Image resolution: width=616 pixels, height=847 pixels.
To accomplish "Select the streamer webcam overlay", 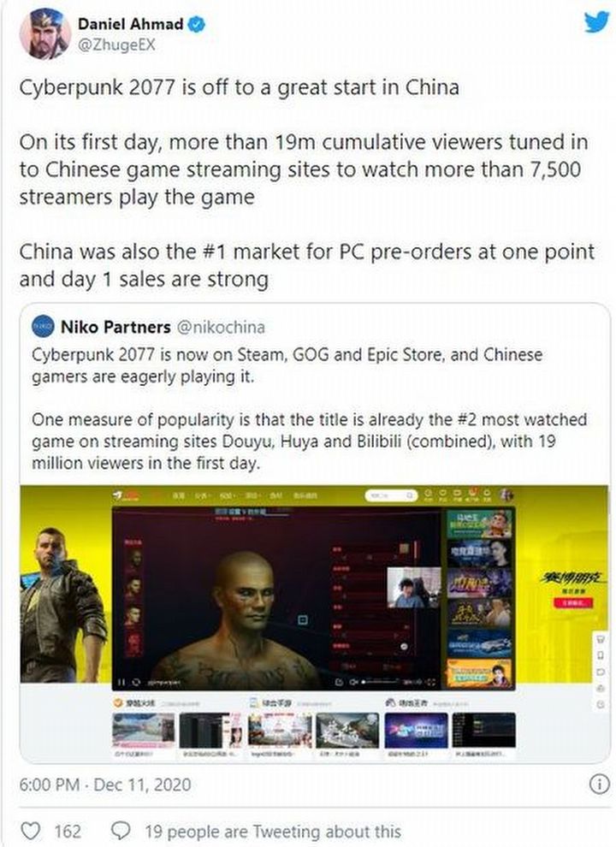I will [x=414, y=588].
